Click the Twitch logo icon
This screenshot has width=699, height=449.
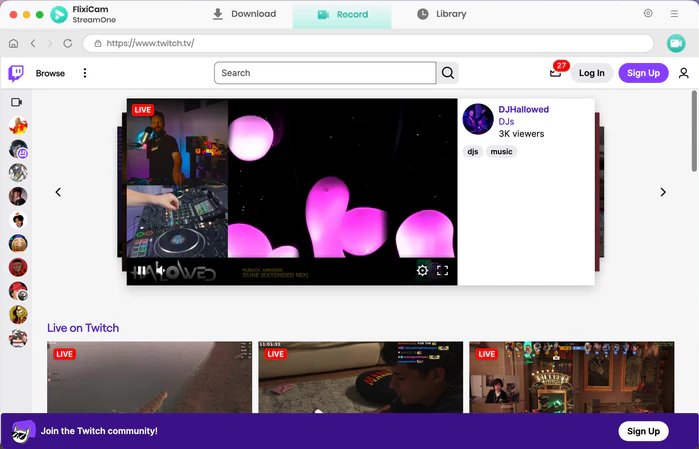(x=16, y=73)
